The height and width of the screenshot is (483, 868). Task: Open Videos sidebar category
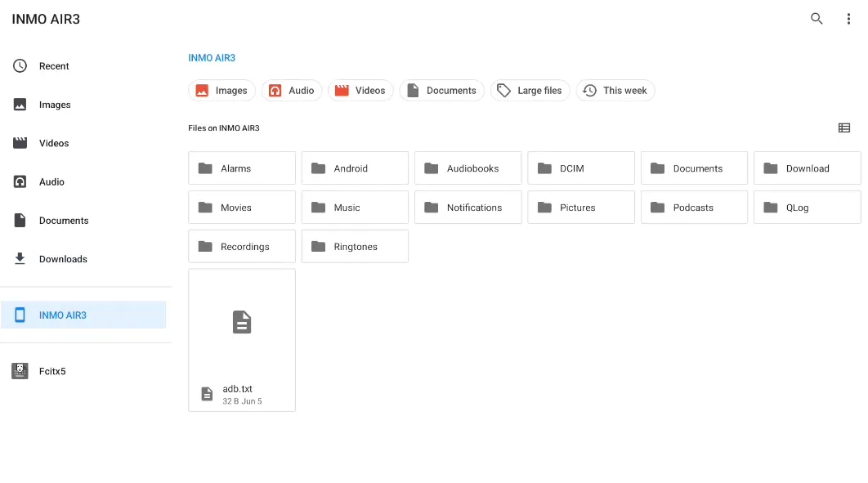pyautogui.click(x=54, y=143)
